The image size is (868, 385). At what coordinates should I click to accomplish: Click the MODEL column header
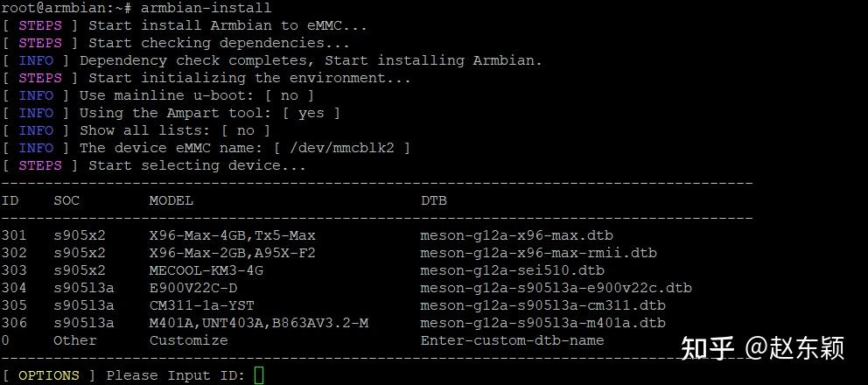coord(171,200)
